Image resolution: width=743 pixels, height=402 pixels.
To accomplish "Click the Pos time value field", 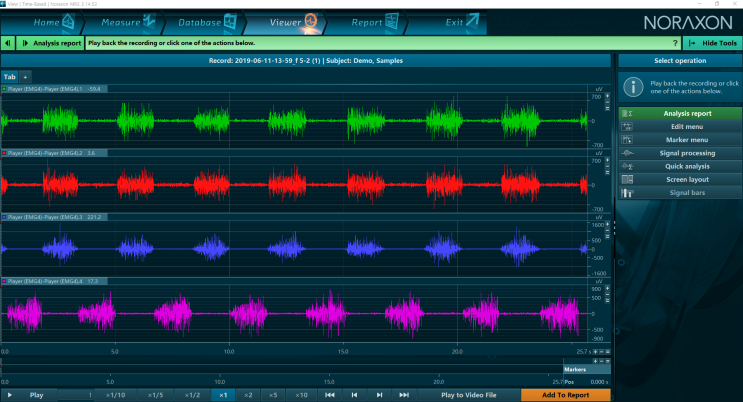I will tap(598, 382).
